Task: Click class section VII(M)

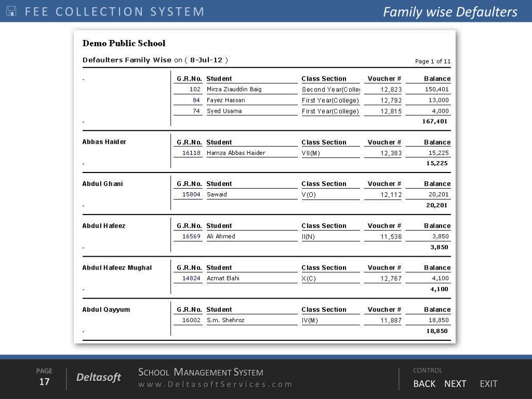Action: tap(311, 153)
